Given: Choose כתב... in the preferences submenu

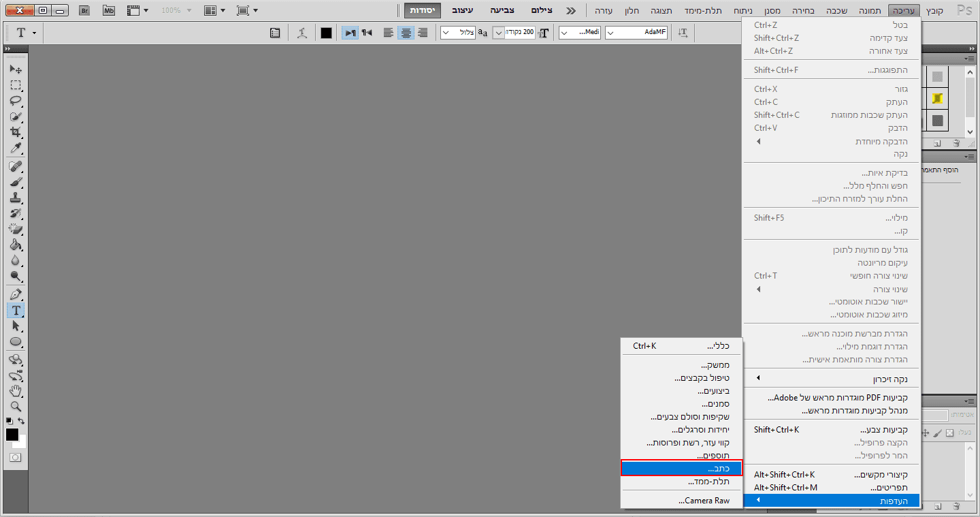Looking at the screenshot, I should pos(682,469).
